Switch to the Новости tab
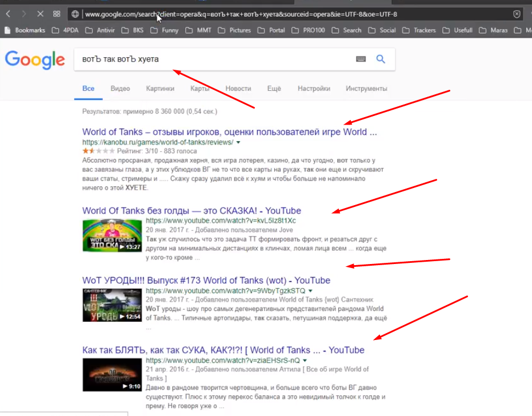 [238, 89]
